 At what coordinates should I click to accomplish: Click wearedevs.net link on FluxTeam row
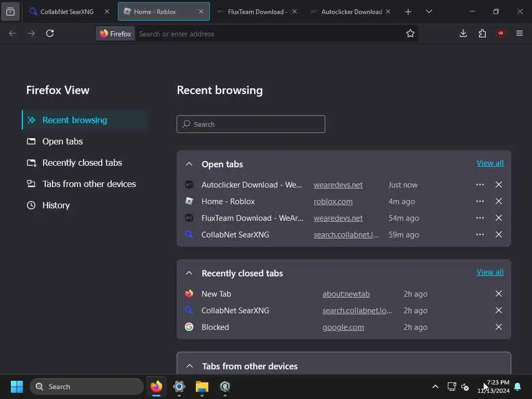(338, 218)
